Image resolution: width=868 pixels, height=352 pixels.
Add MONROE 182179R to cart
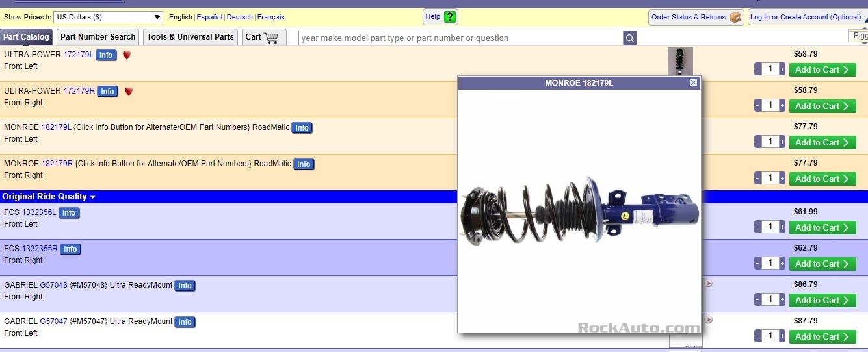coord(822,179)
